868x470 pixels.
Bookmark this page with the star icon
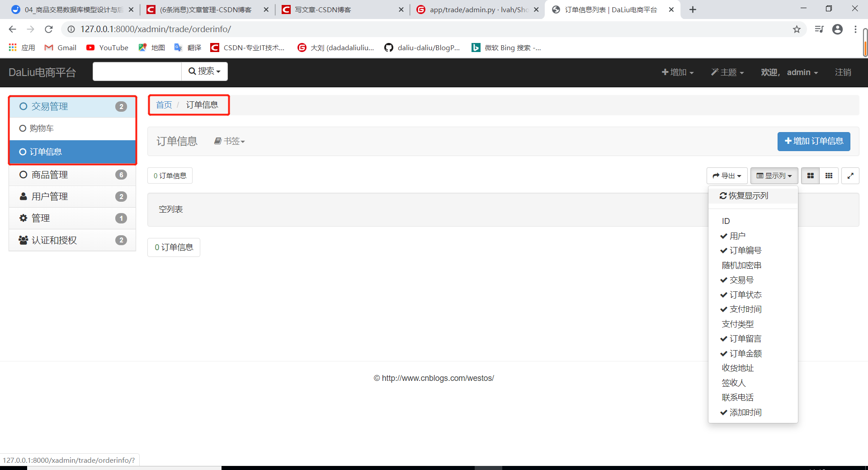coord(797,29)
